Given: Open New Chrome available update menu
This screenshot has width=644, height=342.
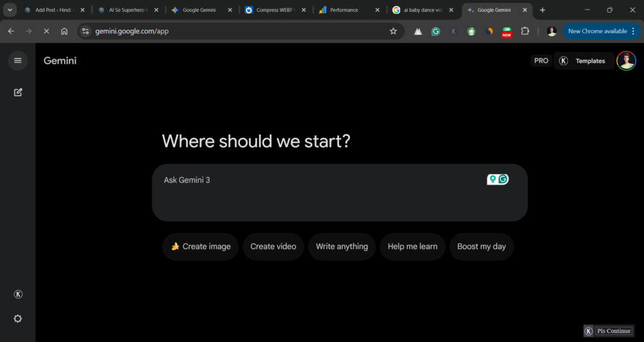Looking at the screenshot, I should [x=602, y=31].
